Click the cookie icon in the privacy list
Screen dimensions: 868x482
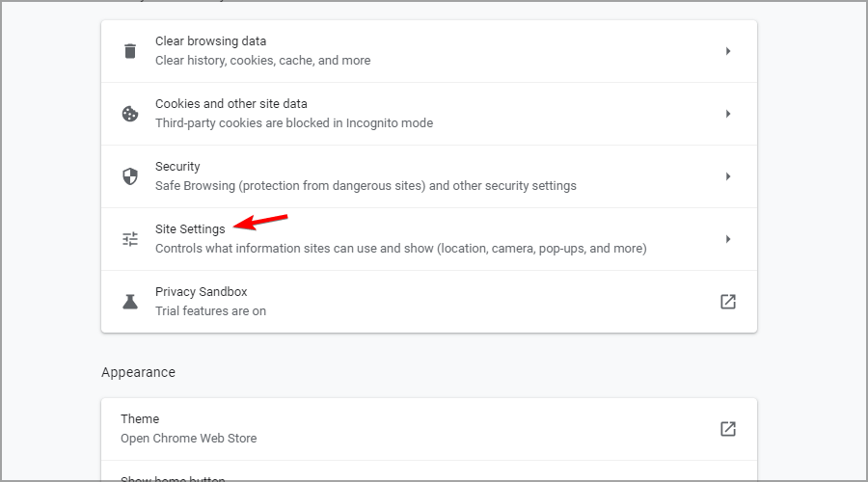coord(130,114)
